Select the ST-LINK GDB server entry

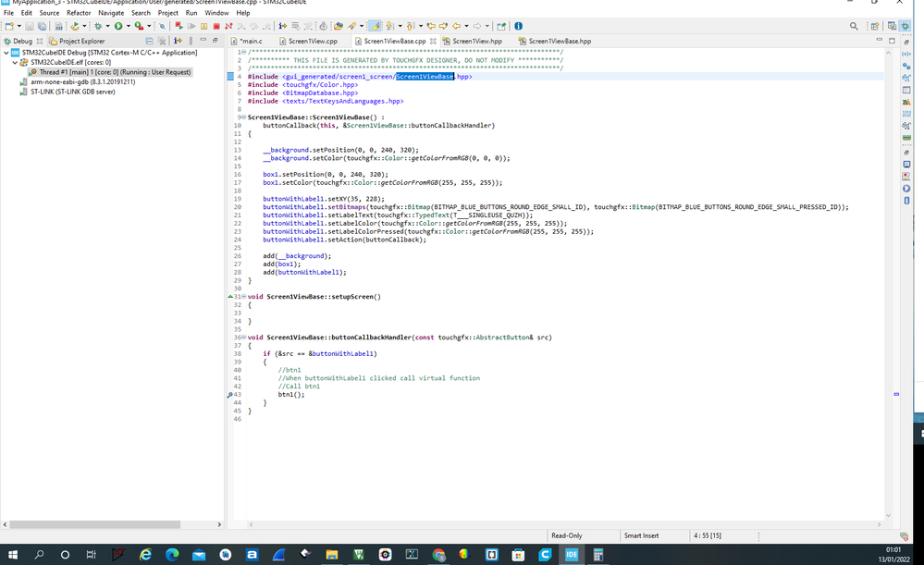[68, 92]
